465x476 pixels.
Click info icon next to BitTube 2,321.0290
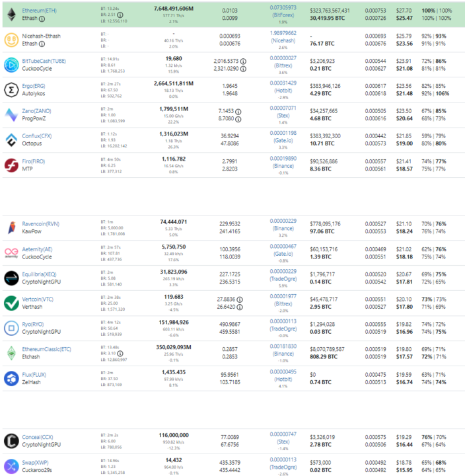(x=243, y=69)
